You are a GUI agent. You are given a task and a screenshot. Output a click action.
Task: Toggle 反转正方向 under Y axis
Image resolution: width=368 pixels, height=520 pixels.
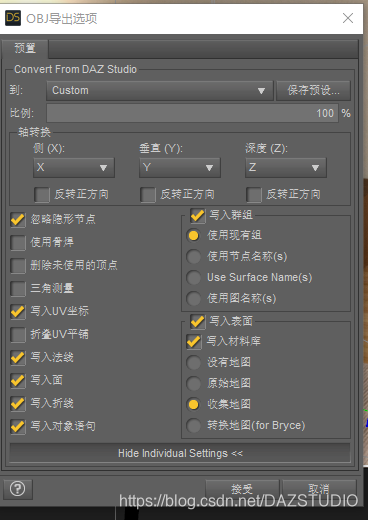pos(148,195)
